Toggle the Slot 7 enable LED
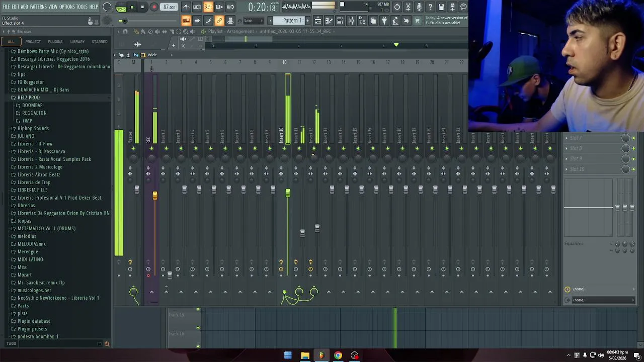The image size is (644, 362). pyautogui.click(x=633, y=138)
